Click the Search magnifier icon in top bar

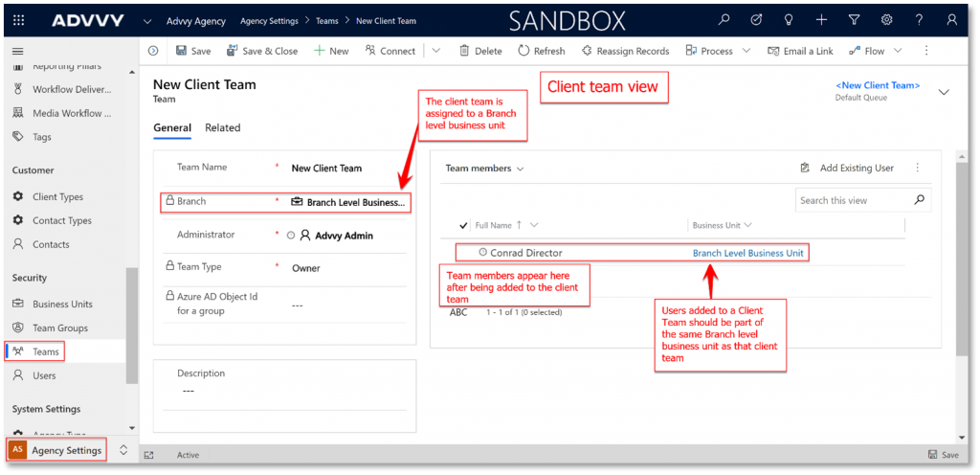[724, 20]
